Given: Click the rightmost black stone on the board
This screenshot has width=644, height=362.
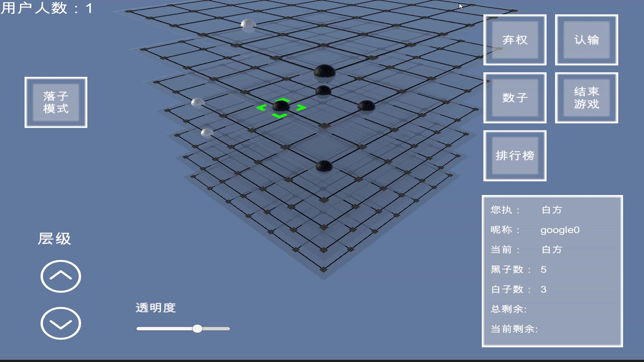Looking at the screenshot, I should pos(366,106).
